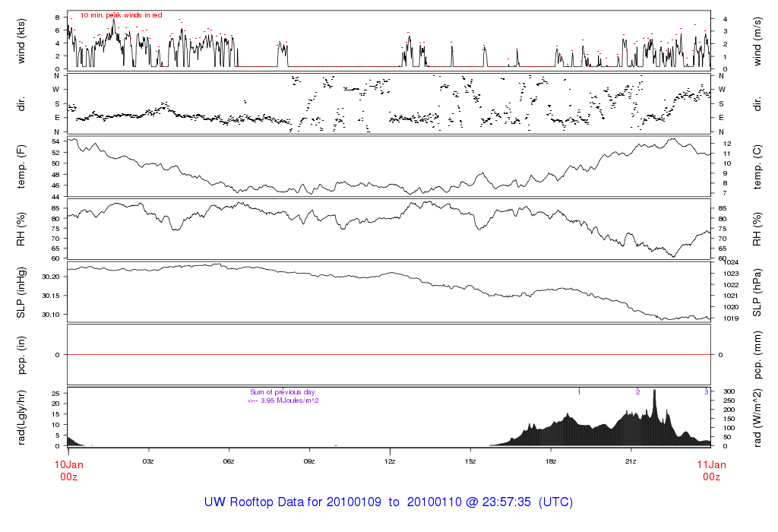778x532 pixels.
Task: Select the 3.95 MJoules/m^2 value text
Action: pyautogui.click(x=283, y=401)
